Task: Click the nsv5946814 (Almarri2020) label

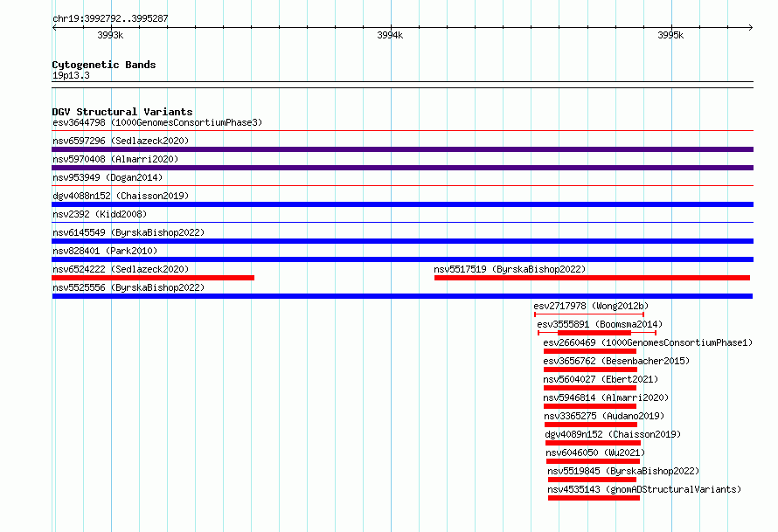Action: point(606,397)
